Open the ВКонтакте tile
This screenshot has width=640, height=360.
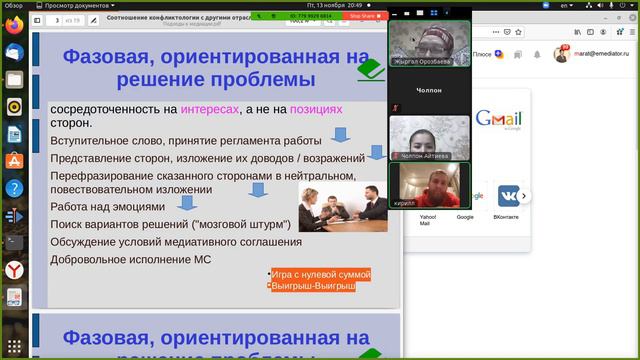tap(508, 196)
